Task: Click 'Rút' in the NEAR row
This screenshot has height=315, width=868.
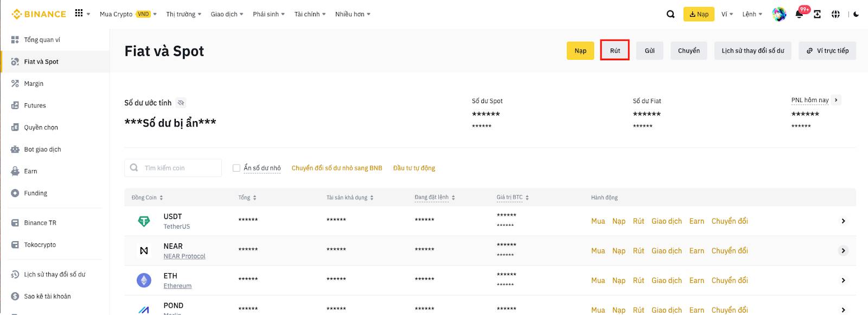Action: tap(639, 251)
